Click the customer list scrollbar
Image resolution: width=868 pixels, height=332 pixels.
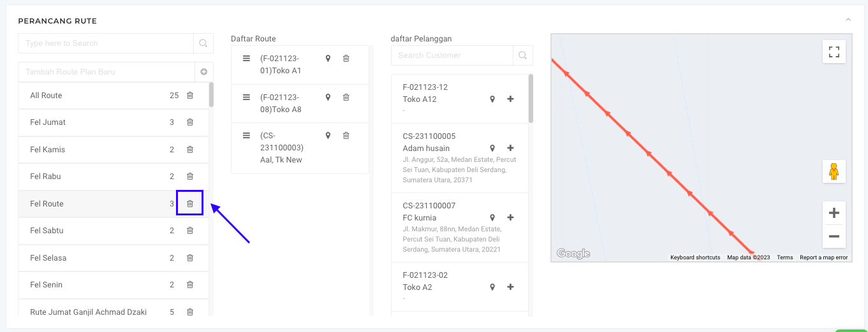point(531,99)
